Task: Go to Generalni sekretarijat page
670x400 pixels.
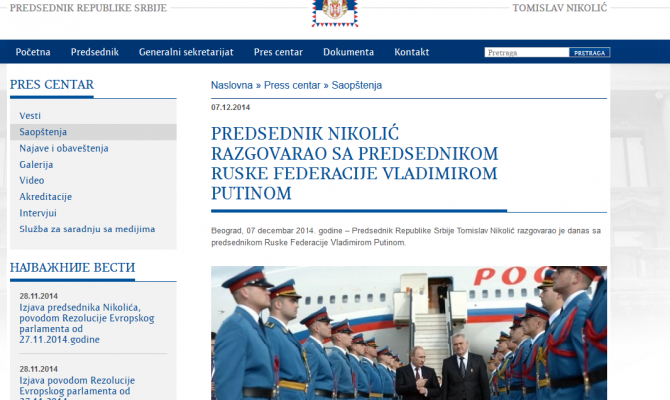Action: [186, 52]
